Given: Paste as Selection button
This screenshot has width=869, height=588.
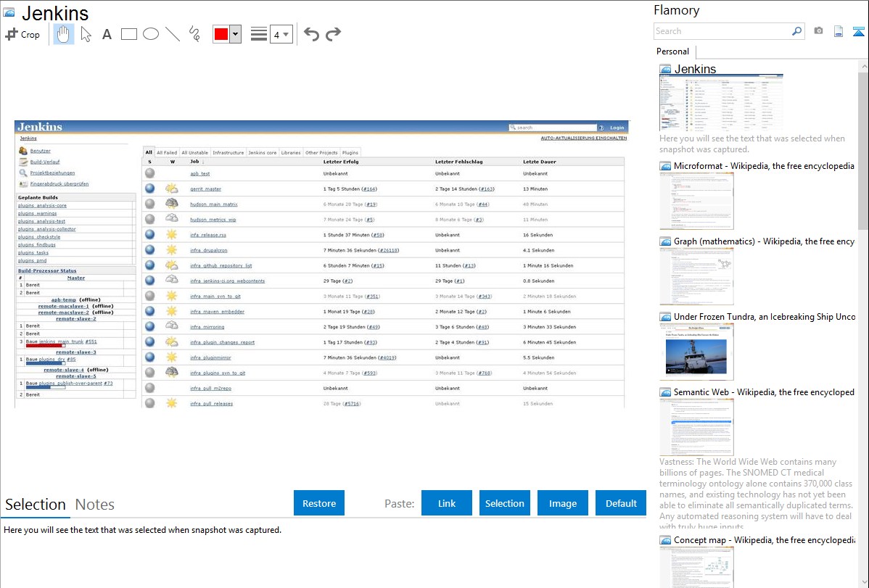Looking at the screenshot, I should [505, 503].
